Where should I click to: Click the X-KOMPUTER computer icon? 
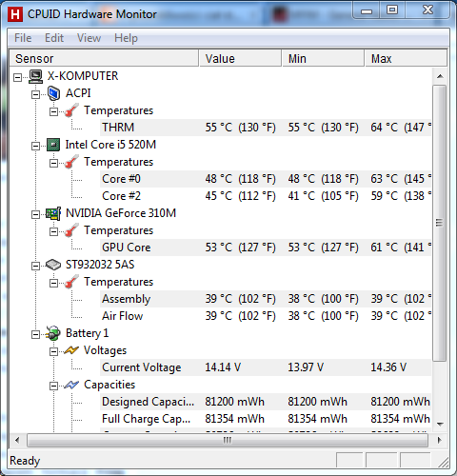(35, 76)
